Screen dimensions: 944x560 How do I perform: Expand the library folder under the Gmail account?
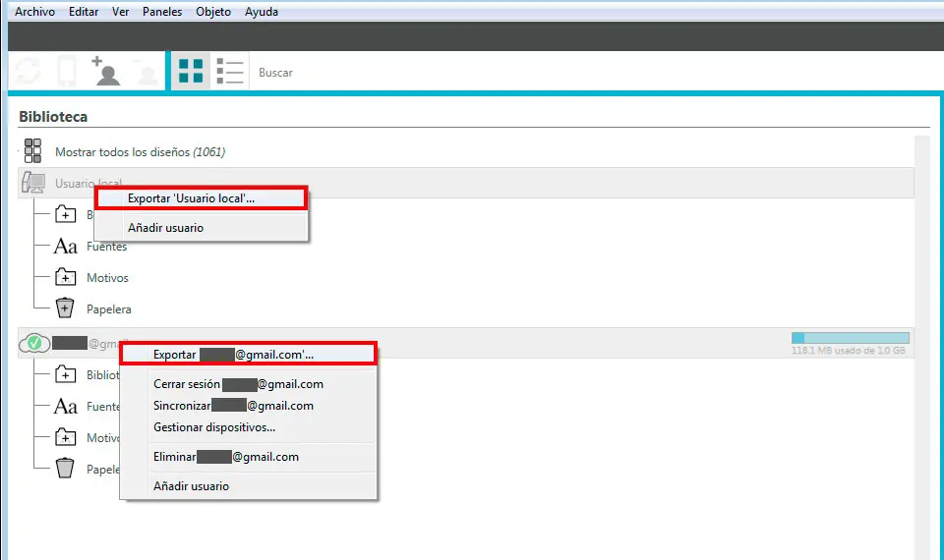tap(66, 374)
